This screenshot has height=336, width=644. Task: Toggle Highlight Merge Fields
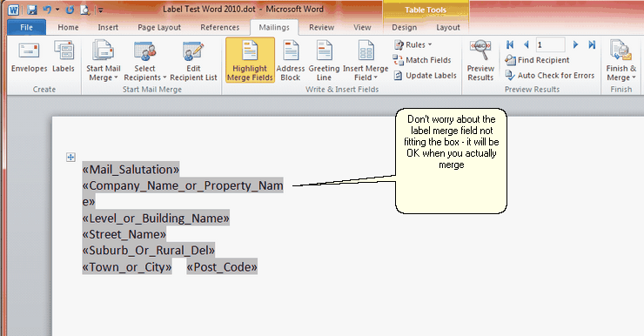[x=250, y=60]
